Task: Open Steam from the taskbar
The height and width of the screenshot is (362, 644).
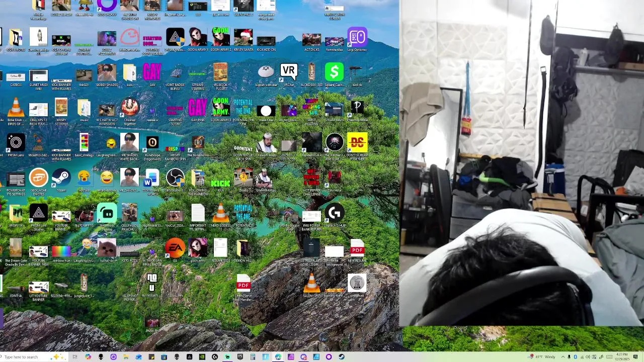Action: click(x=341, y=357)
